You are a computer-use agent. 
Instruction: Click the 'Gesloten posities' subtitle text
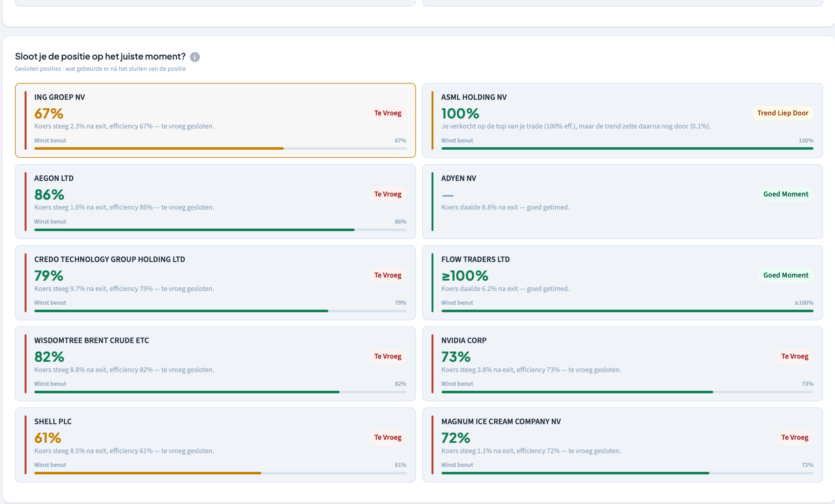[100, 69]
